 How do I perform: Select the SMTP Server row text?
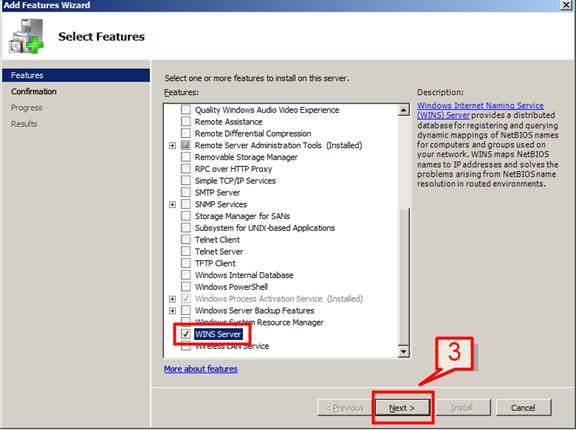(x=217, y=192)
